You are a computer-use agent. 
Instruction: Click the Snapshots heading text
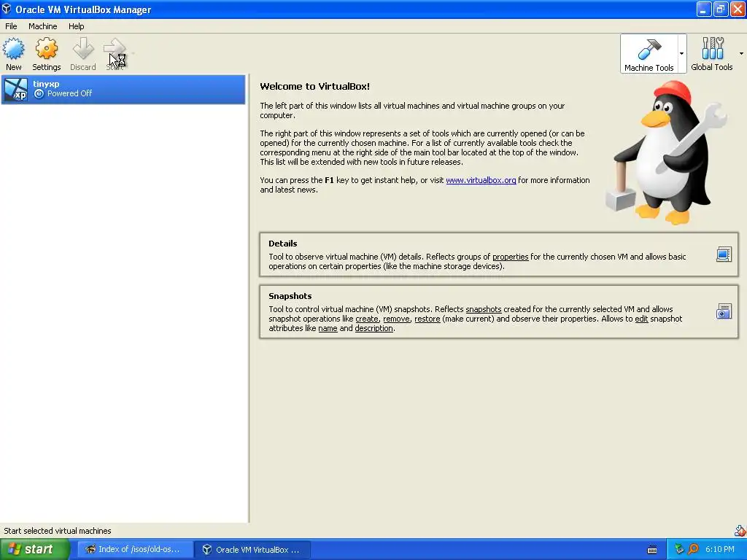[x=290, y=296]
